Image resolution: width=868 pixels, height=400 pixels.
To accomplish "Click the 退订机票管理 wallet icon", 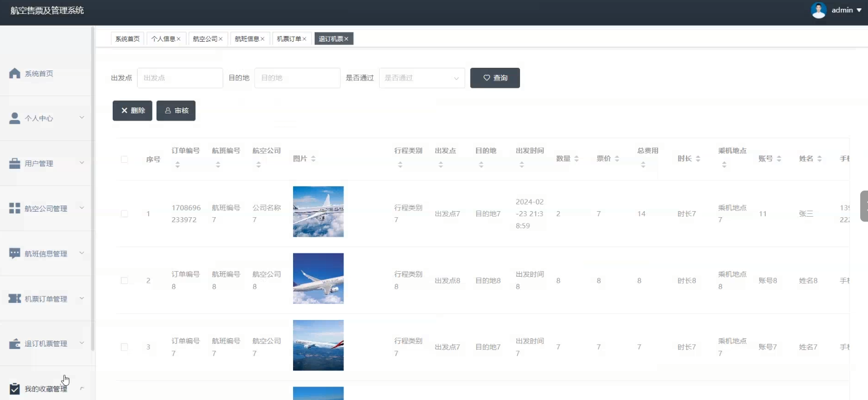I will click(15, 343).
